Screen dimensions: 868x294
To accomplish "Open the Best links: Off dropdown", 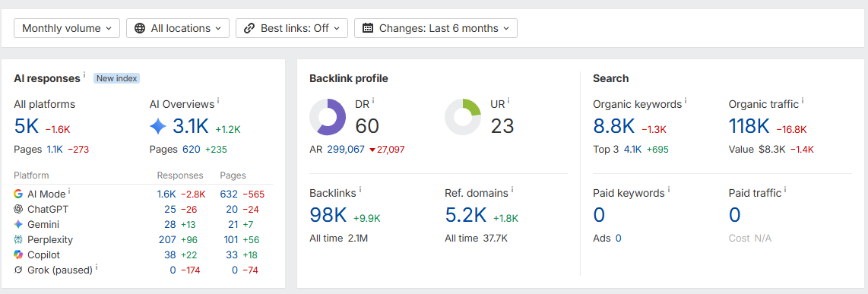I will click(x=292, y=28).
